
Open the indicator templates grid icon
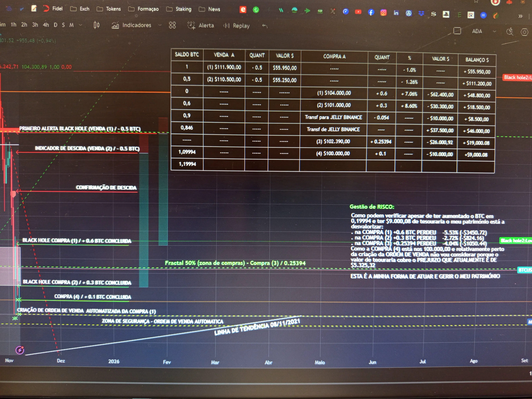click(x=172, y=25)
